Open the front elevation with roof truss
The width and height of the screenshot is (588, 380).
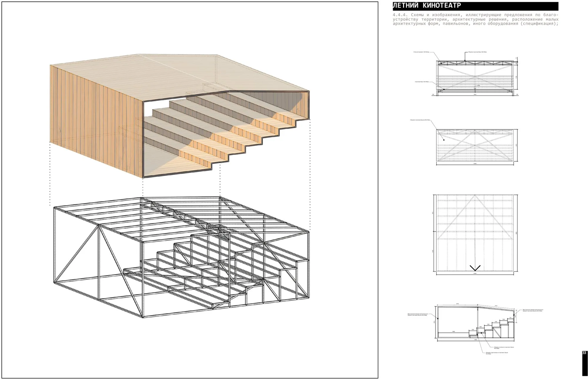pyautogui.click(x=475, y=78)
